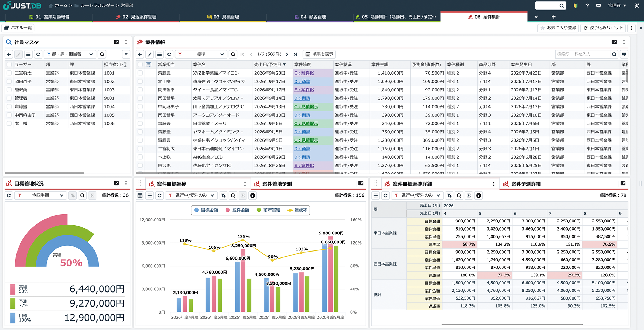Toggle select-all checkbox in 社員マスタ header
The width and height of the screenshot is (644, 330).
click(x=9, y=64)
